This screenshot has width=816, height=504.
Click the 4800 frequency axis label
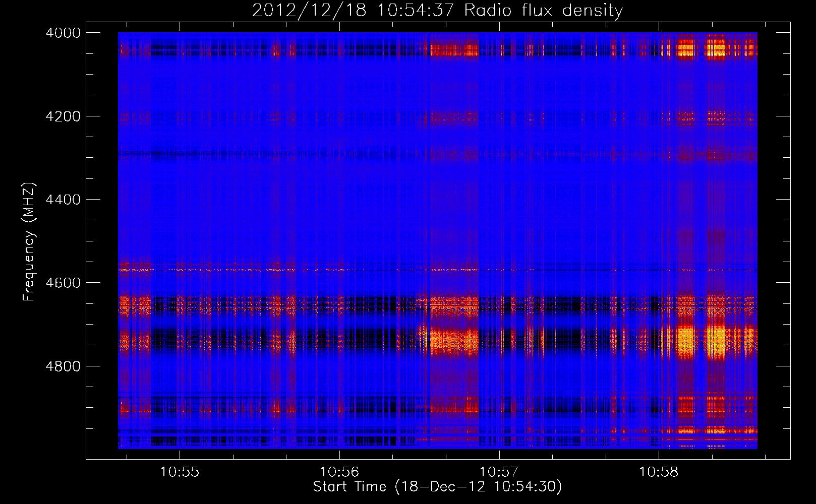click(63, 366)
